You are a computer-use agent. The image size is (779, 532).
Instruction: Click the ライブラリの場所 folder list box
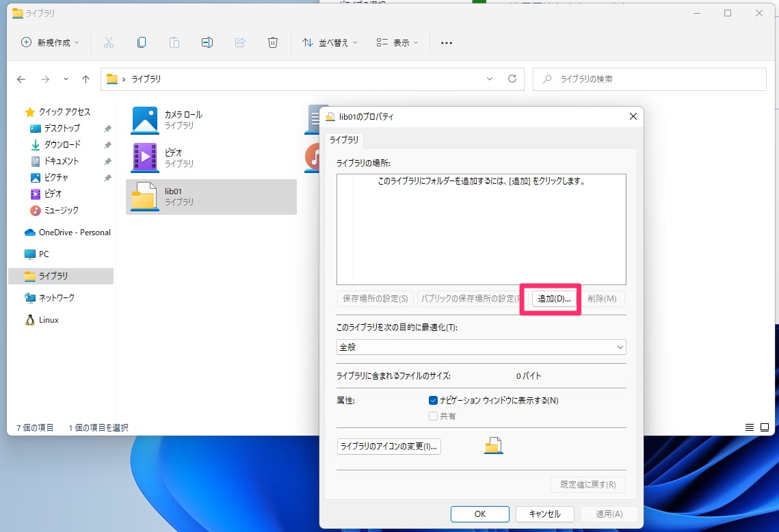click(x=481, y=229)
